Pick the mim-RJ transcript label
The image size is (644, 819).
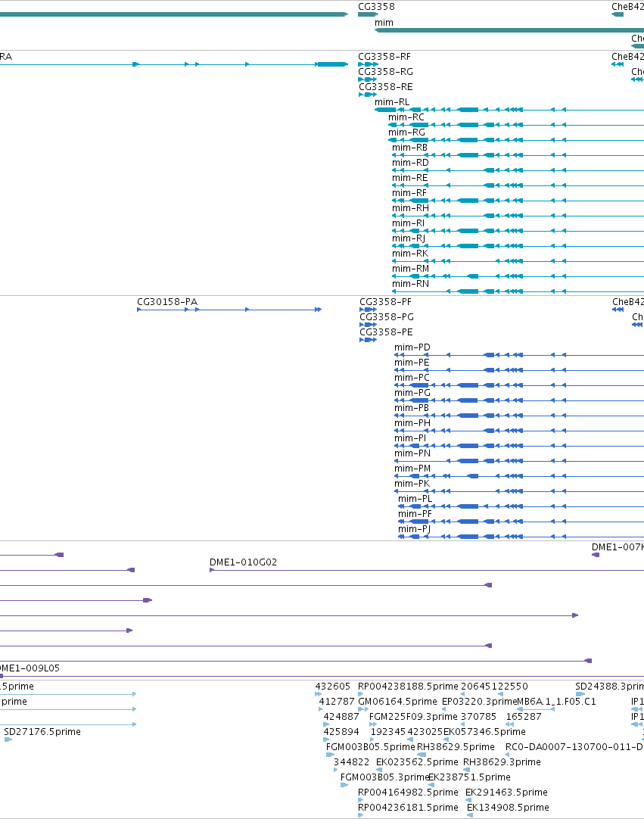pyautogui.click(x=409, y=238)
